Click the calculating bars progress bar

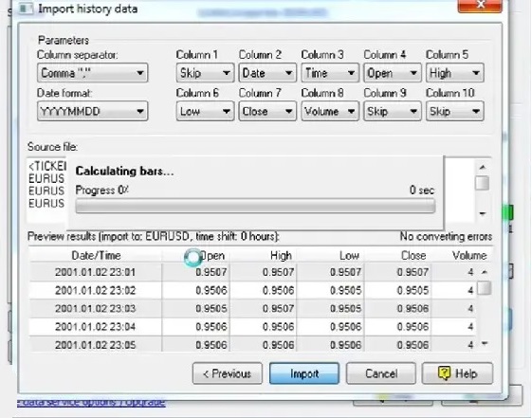255,206
